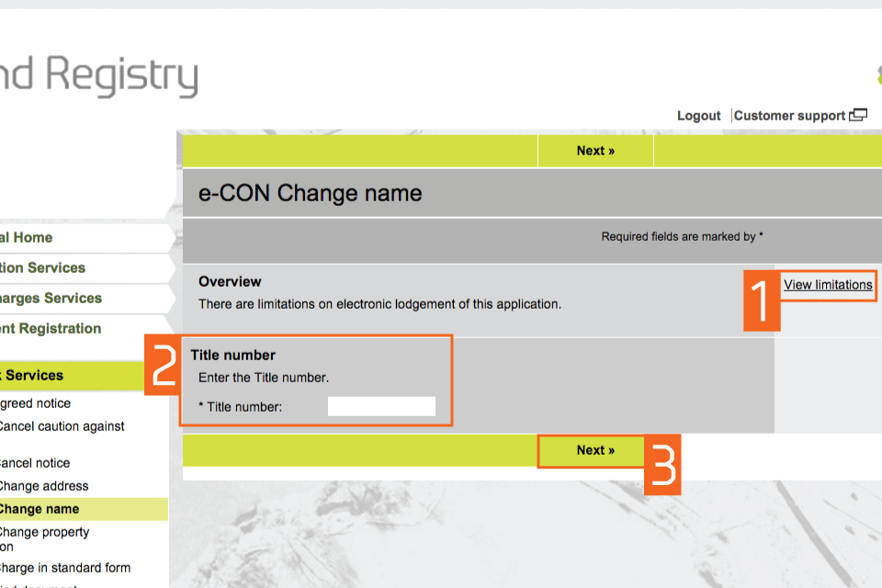The height and width of the screenshot is (588, 882).
Task: Open the Customer support link
Action: coord(789,116)
